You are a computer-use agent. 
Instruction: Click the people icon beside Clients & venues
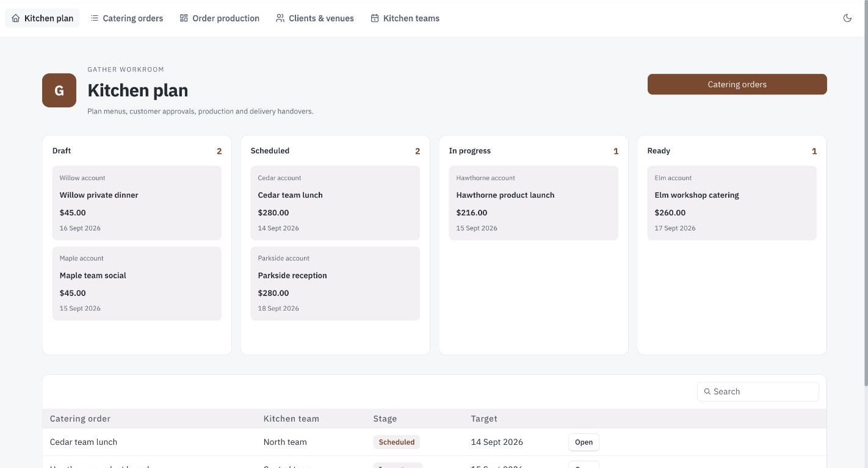point(280,18)
